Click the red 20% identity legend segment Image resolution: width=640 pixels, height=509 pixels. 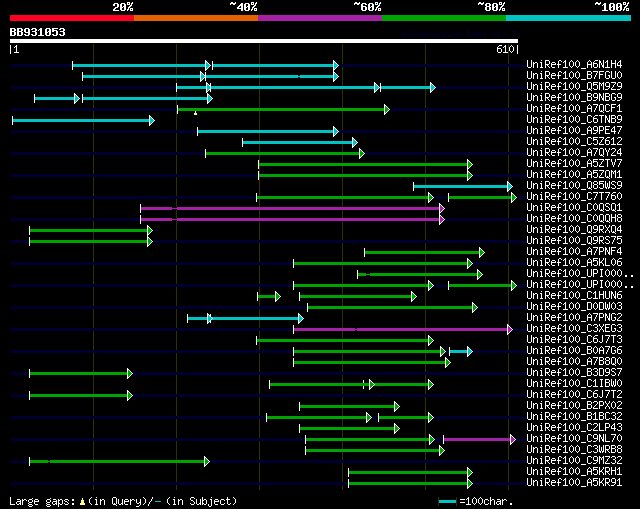click(x=72, y=18)
